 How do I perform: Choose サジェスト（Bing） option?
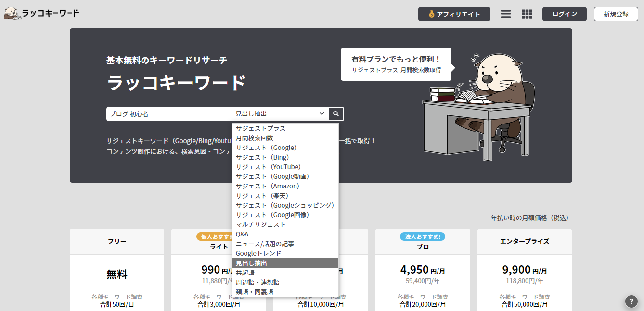(x=285, y=157)
